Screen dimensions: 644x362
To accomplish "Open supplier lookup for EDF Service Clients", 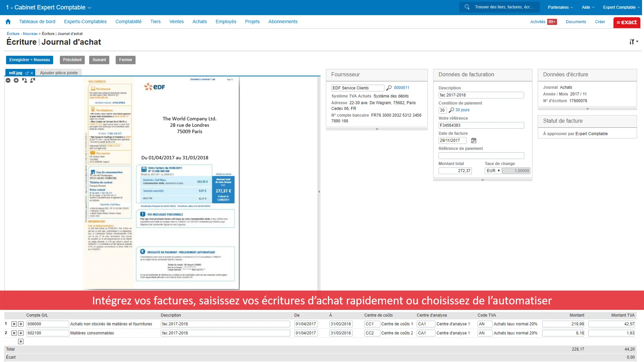I will pos(389,88).
